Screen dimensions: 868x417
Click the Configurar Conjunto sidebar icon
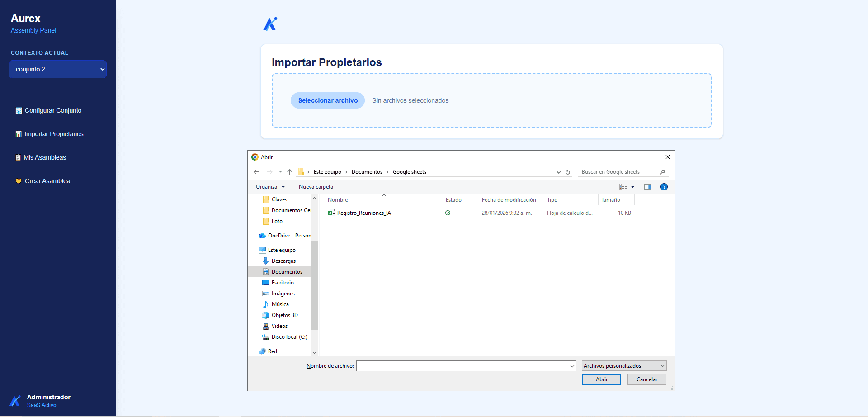coord(19,110)
